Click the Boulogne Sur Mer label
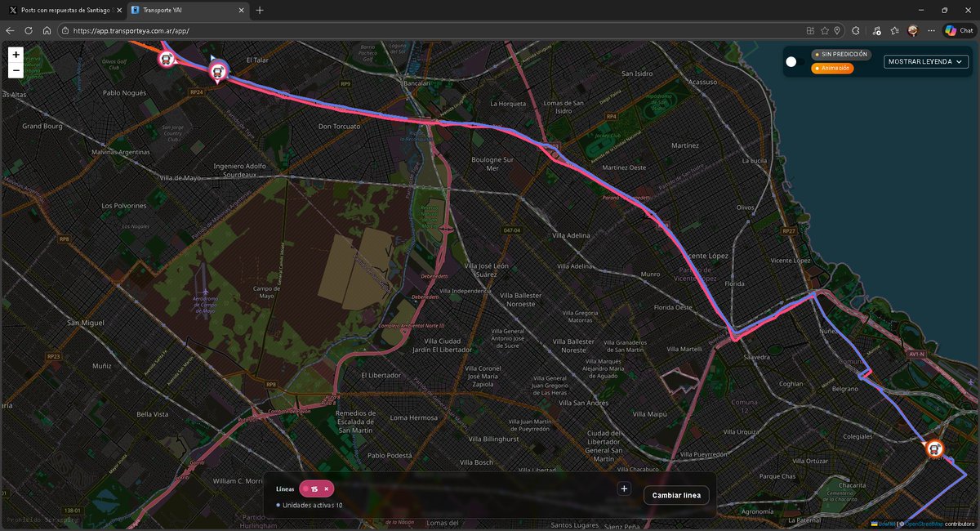980x531 pixels. pos(492,163)
